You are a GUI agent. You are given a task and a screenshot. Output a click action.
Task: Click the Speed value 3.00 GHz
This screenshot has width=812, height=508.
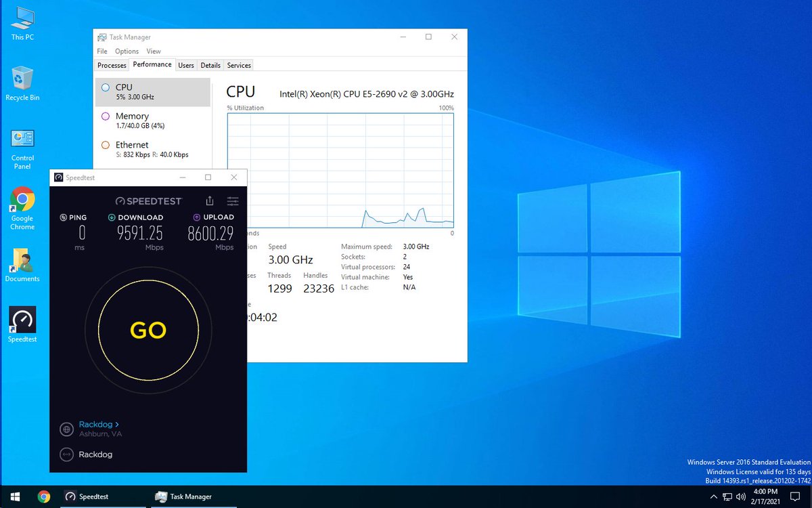290,260
